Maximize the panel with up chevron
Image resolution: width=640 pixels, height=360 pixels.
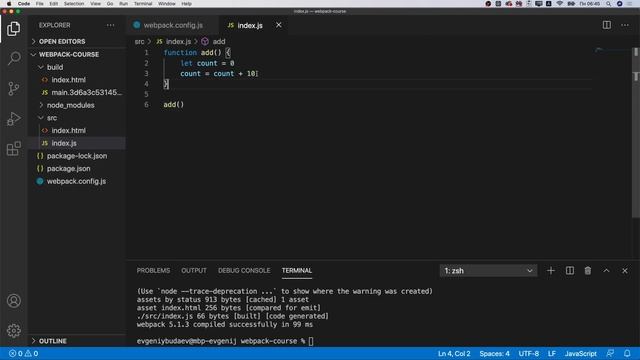607,271
